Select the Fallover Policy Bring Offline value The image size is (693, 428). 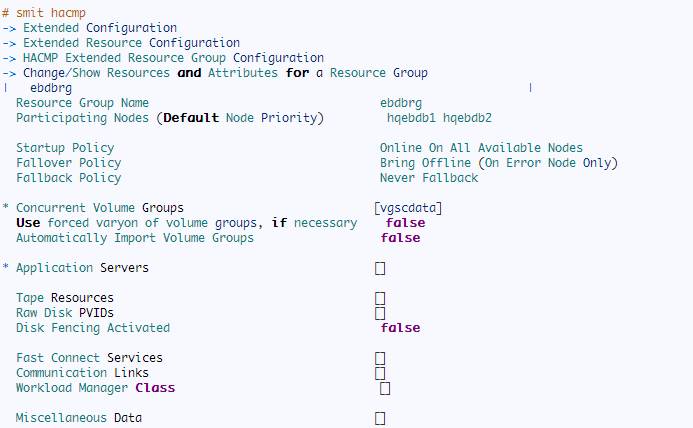[x=499, y=163]
